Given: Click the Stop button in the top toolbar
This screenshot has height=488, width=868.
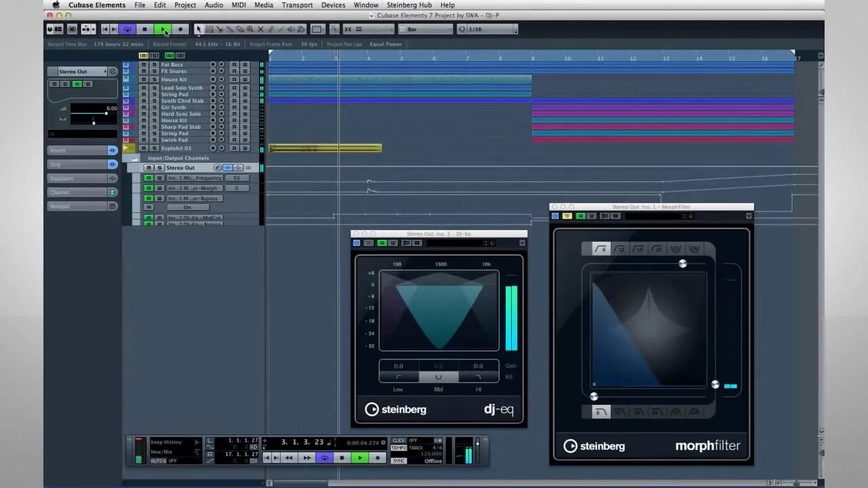Looking at the screenshot, I should click(x=144, y=29).
